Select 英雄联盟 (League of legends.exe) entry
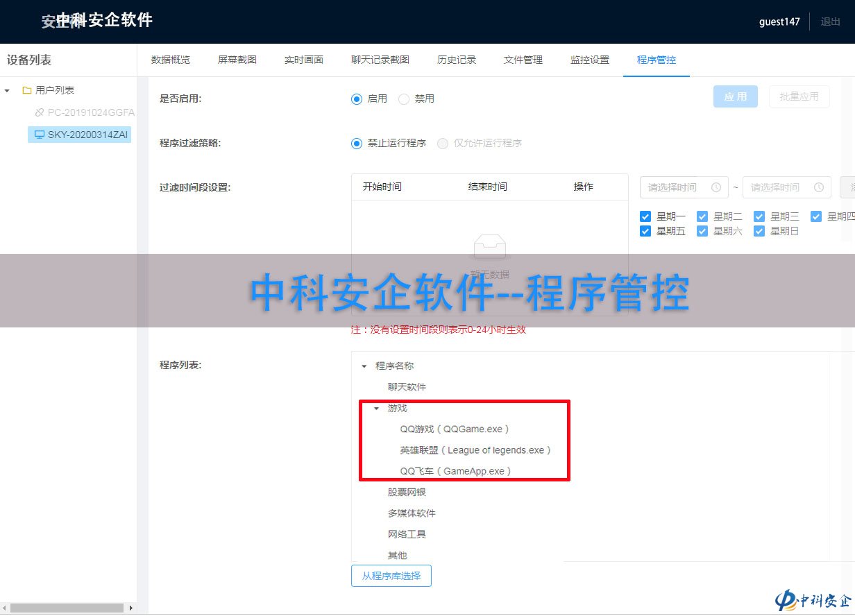 [x=475, y=450]
